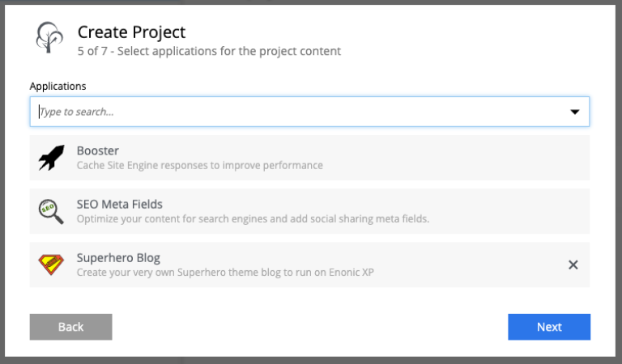
Task: Remove the Superhero Blog application
Action: [573, 265]
